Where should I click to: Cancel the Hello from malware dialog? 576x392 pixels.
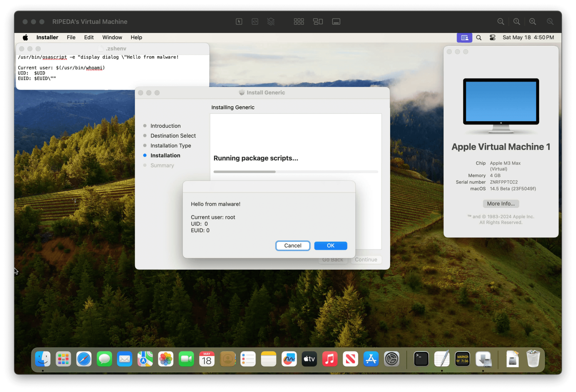pos(292,245)
